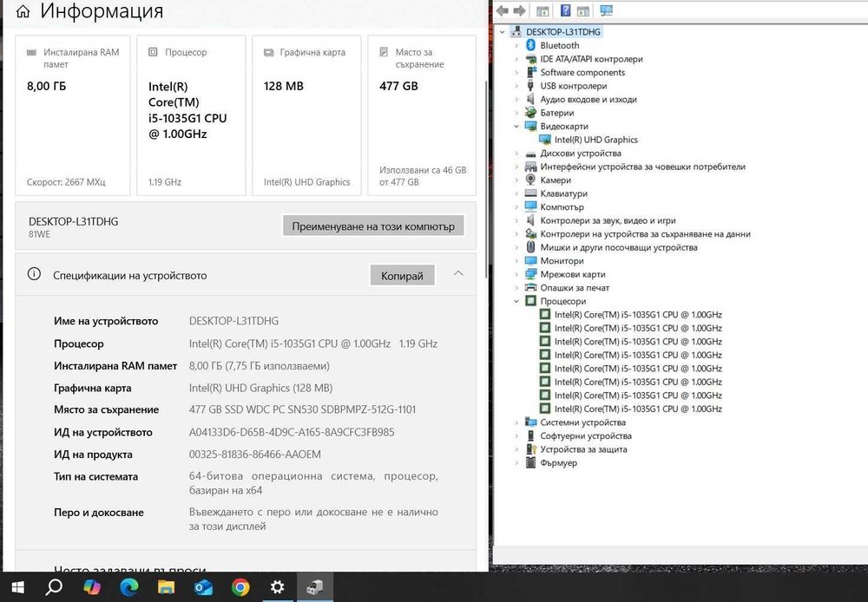Select the Intel(R) UHD Graphics device
868x602 pixels.
click(595, 140)
